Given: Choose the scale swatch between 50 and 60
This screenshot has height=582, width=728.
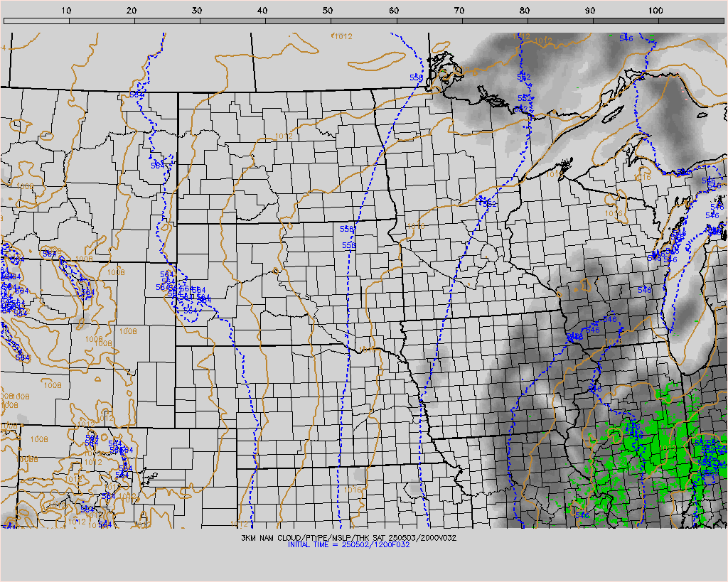Looking at the screenshot, I should [363, 21].
